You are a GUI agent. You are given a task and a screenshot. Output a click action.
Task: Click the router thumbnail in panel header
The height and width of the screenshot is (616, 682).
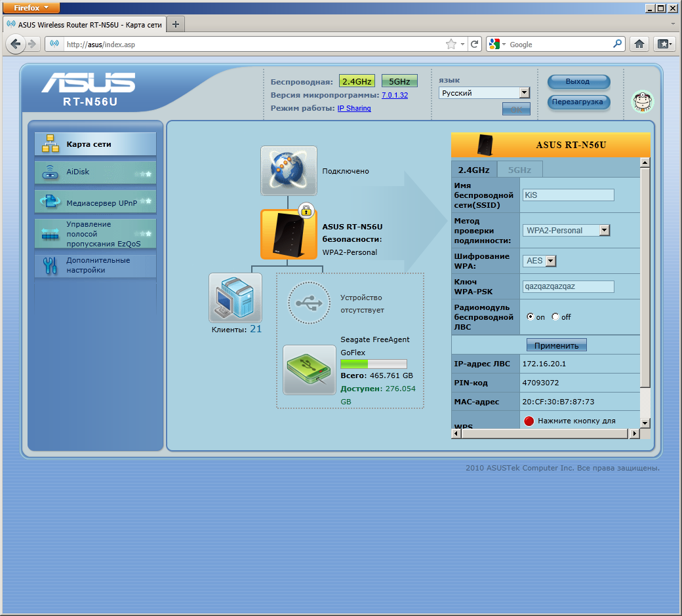pos(485,145)
